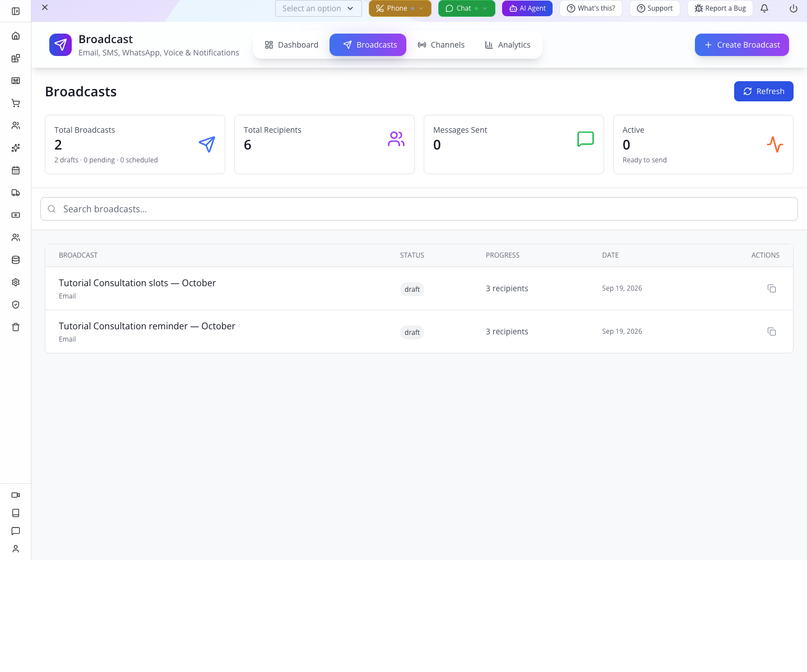Duplicate the Tutorial Consultation reminder broadcast
Viewport: 807px width, 672px height.
(x=772, y=332)
